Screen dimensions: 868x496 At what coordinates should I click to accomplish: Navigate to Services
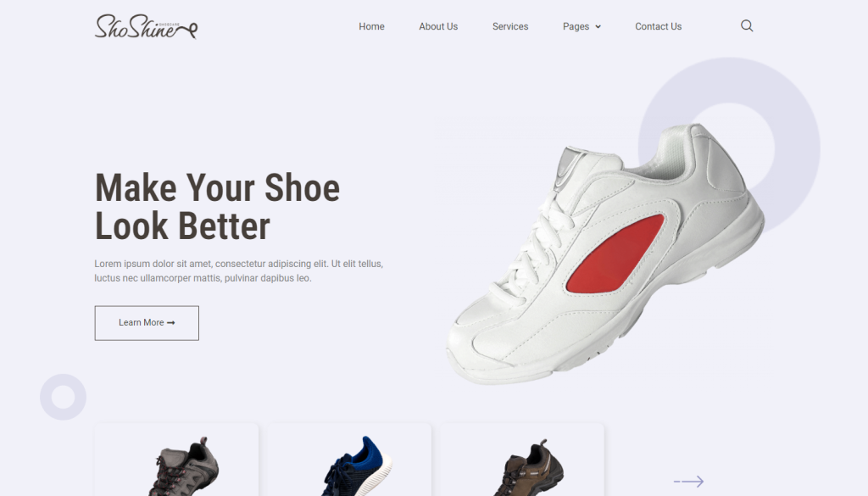click(x=510, y=26)
